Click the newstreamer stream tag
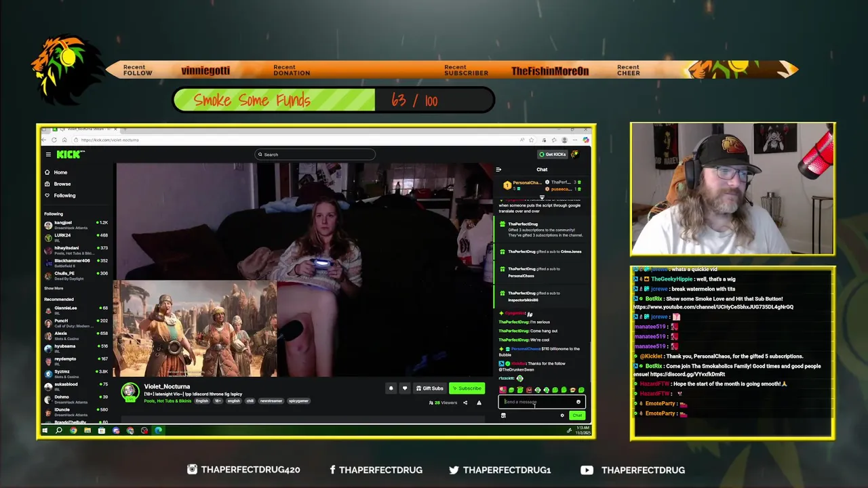 click(x=271, y=401)
